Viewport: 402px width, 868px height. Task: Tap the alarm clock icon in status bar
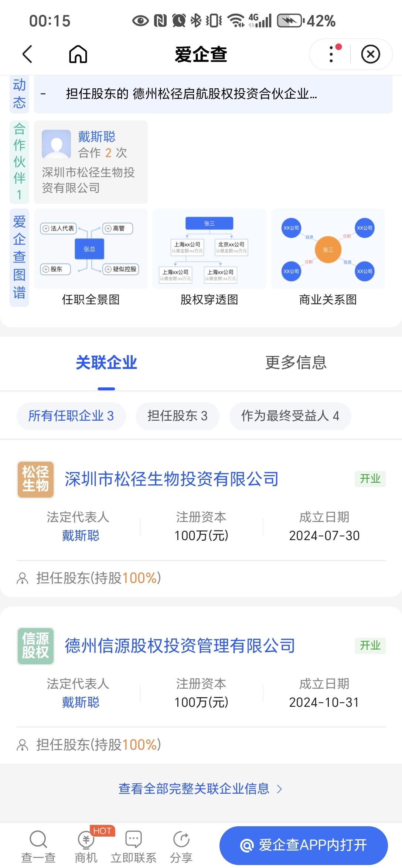tap(179, 21)
